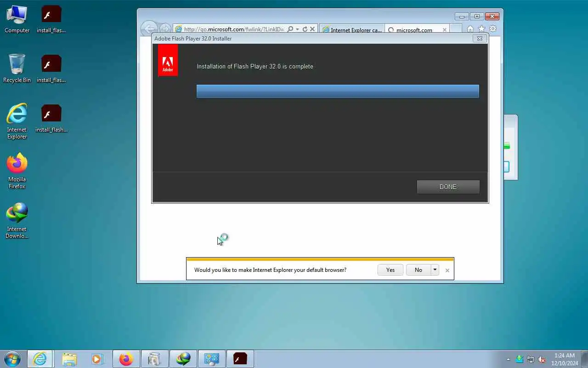Open the Computer desktop icon
588x368 pixels.
pyautogui.click(x=17, y=19)
